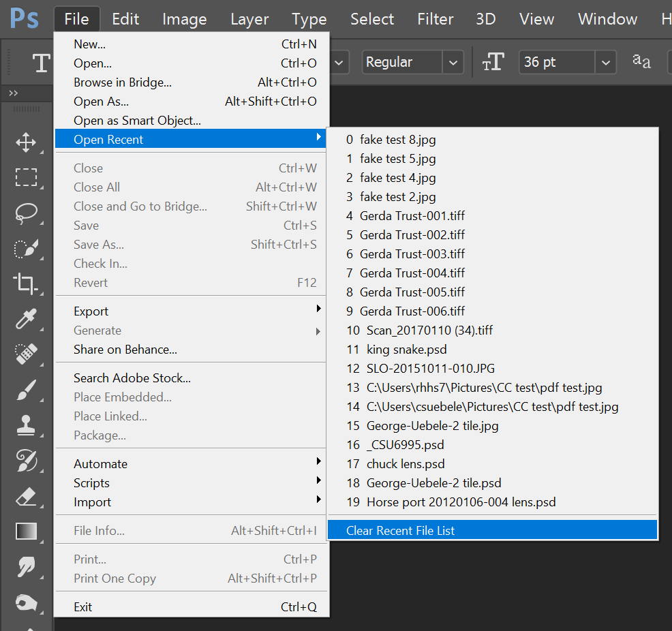Select the Move tool
This screenshot has height=631, width=672.
coord(27,142)
